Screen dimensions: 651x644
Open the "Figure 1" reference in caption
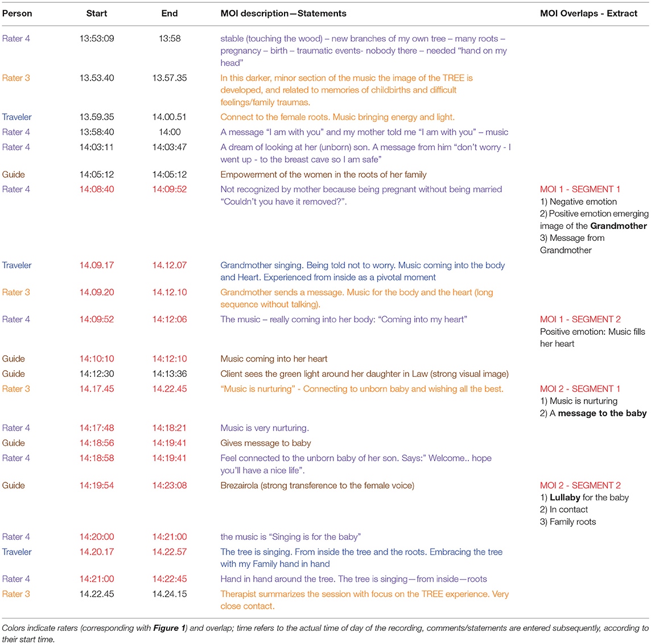pos(169,628)
